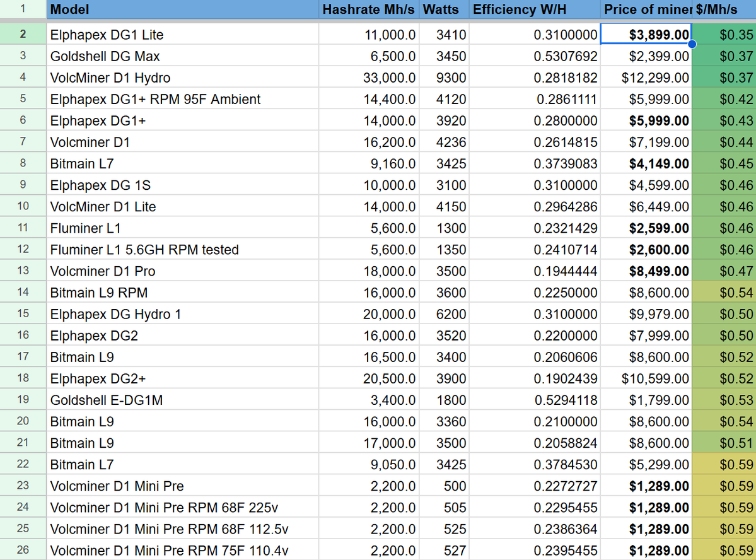This screenshot has height=560, width=756.
Task: Click the $0.35 cost per Mh/s cell
Action: click(x=724, y=35)
